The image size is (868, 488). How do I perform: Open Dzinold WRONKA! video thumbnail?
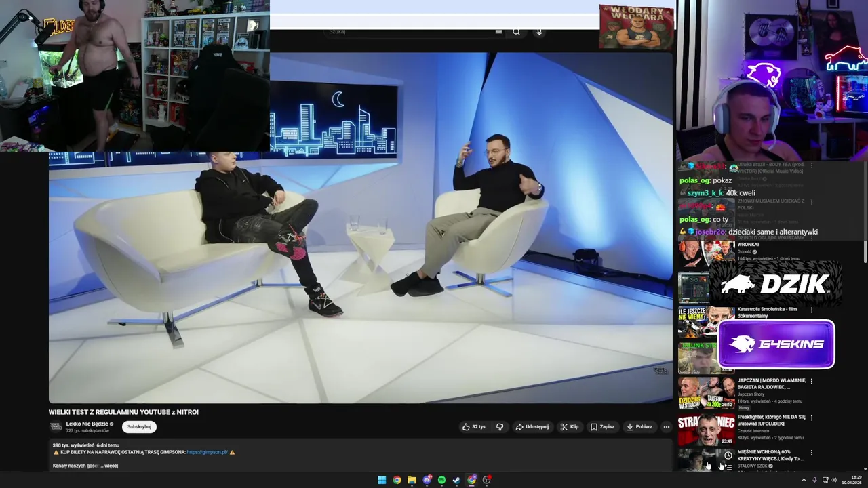[x=706, y=253]
